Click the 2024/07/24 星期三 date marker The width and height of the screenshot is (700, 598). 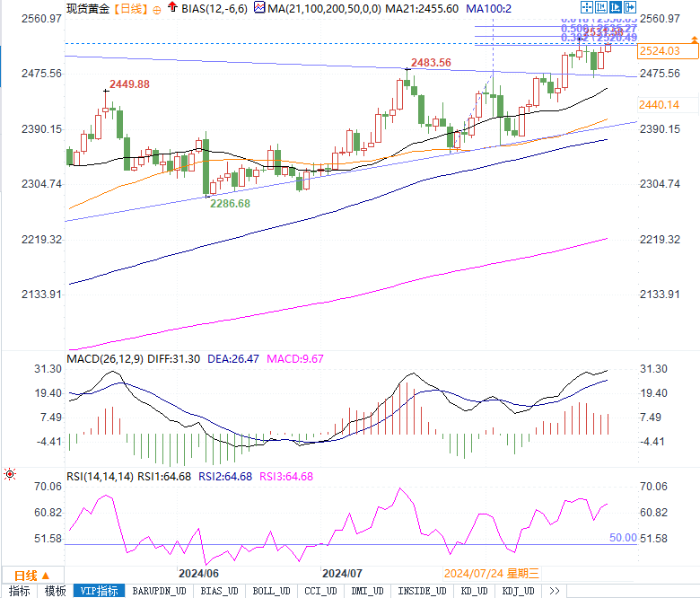[x=492, y=574]
